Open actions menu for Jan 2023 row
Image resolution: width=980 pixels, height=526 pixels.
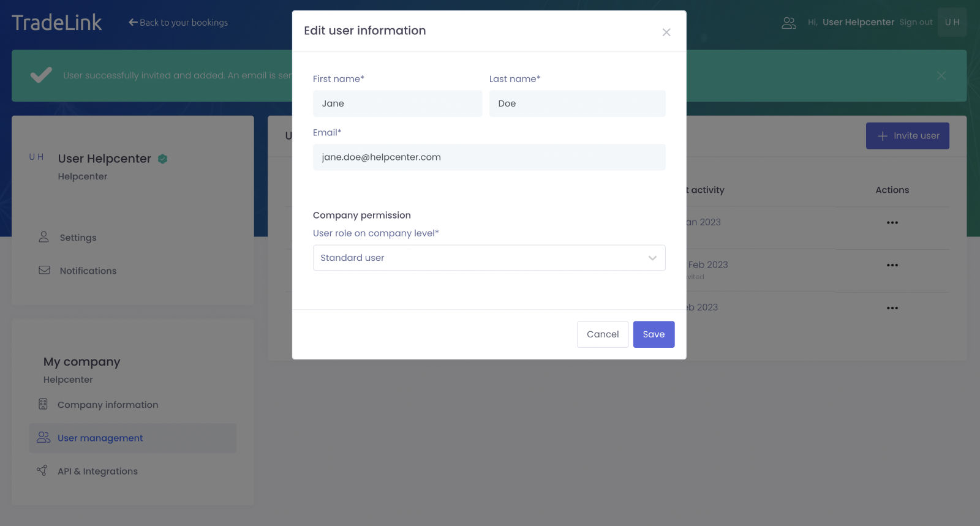tap(892, 223)
